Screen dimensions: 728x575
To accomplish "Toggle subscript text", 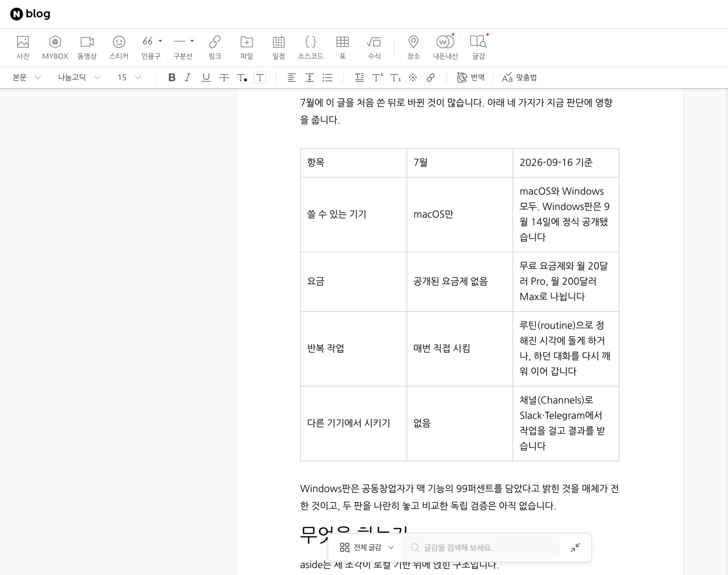I will tap(395, 78).
